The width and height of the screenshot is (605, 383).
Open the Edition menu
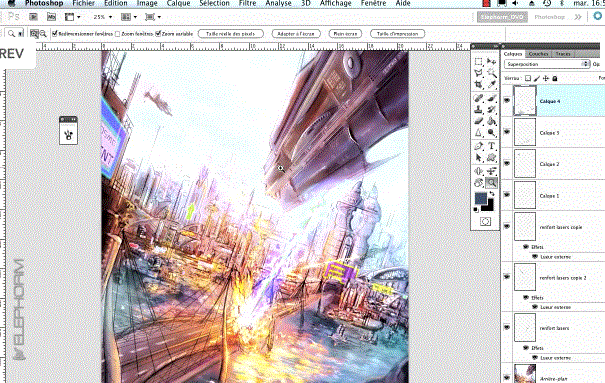coord(116,3)
